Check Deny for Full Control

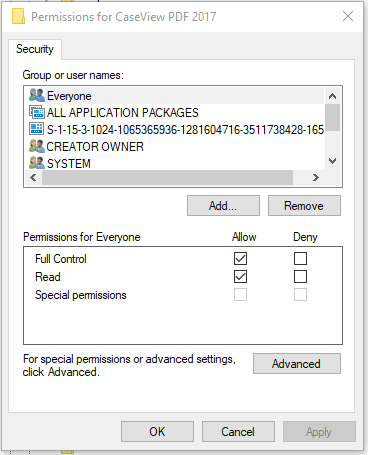click(300, 258)
